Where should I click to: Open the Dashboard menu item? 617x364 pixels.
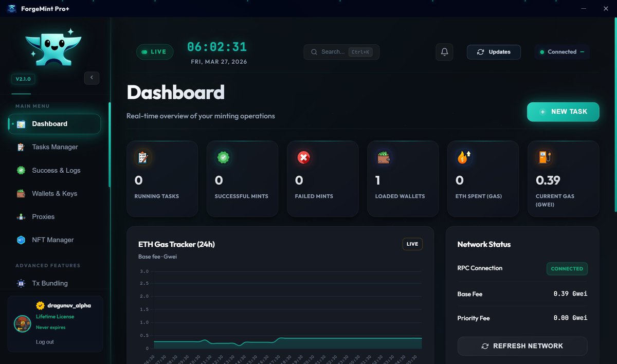coord(55,124)
